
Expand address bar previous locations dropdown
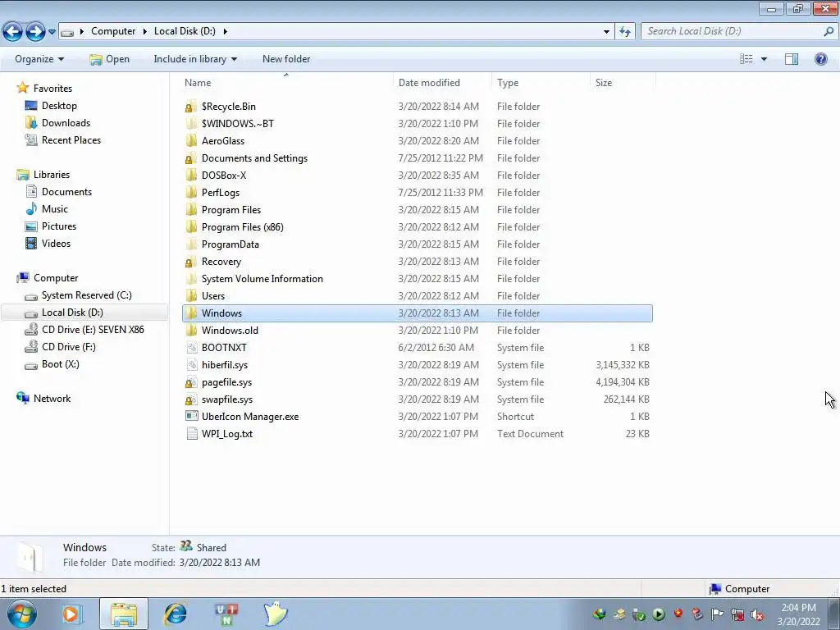(606, 32)
